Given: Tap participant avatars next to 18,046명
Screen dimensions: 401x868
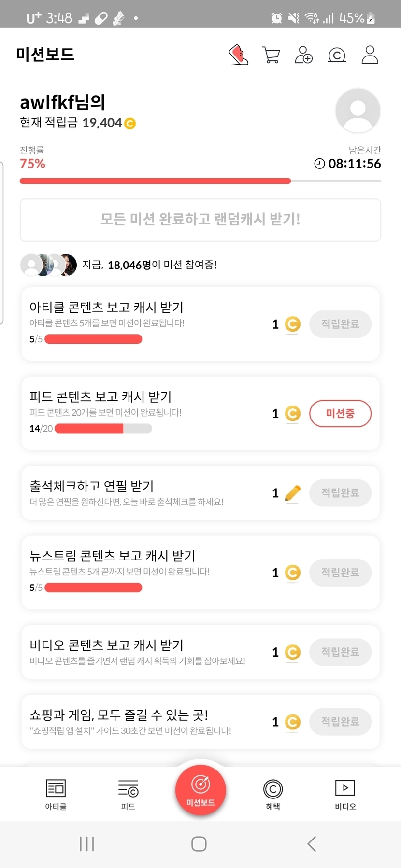Looking at the screenshot, I should point(49,265).
